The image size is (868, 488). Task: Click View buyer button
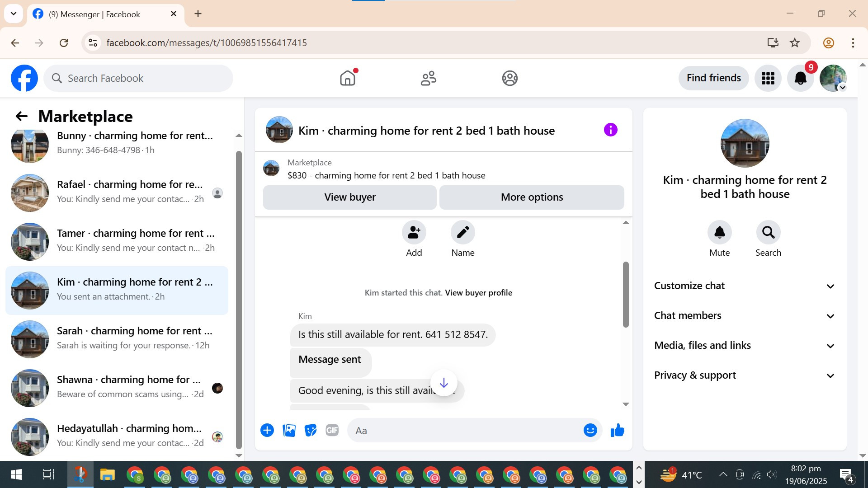coord(349,197)
